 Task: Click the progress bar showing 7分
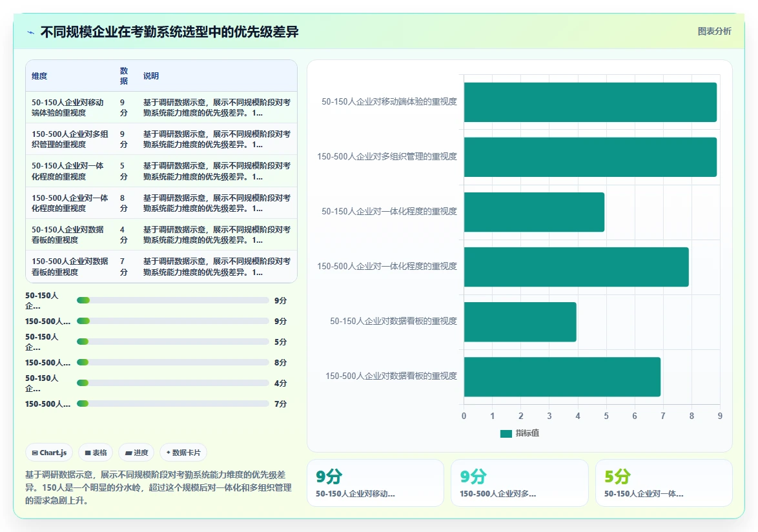(172, 404)
